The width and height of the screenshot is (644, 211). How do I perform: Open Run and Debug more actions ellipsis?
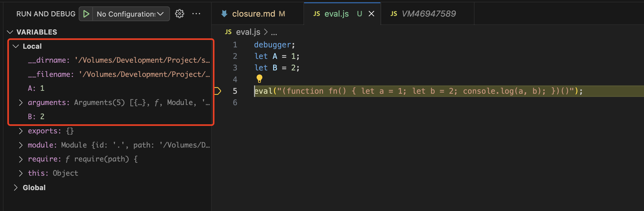[x=196, y=14]
